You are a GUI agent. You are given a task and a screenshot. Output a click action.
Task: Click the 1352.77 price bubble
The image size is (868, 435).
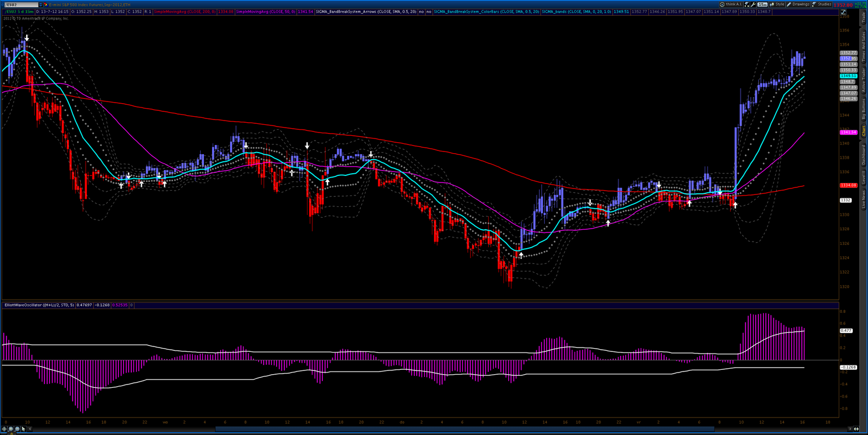point(848,53)
